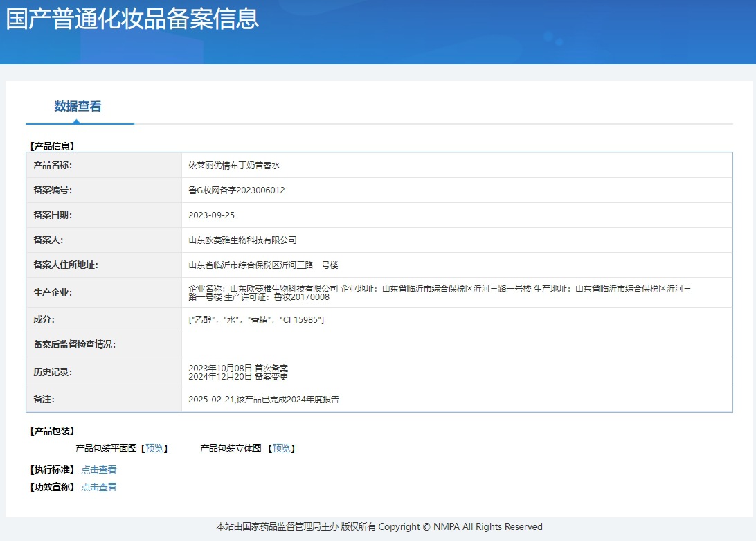Open the 数据查看 tab
The width and height of the screenshot is (756, 541).
78,107
